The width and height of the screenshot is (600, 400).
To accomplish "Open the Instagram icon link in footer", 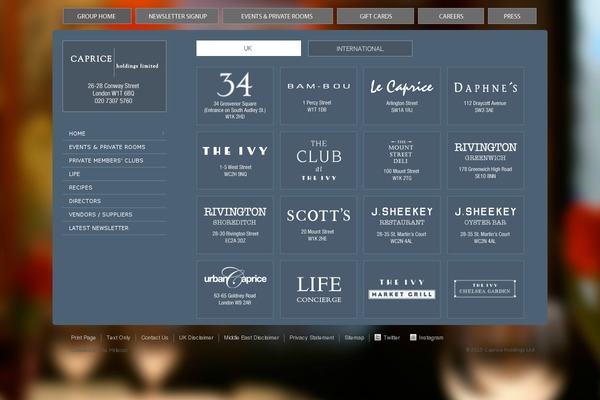I will coord(413,337).
